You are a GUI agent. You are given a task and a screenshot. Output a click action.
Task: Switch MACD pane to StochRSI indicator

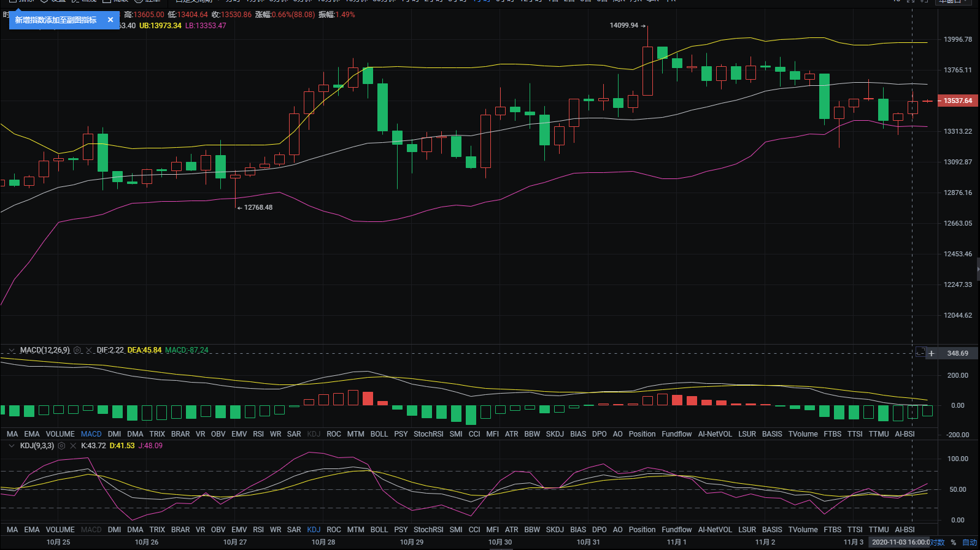428,434
